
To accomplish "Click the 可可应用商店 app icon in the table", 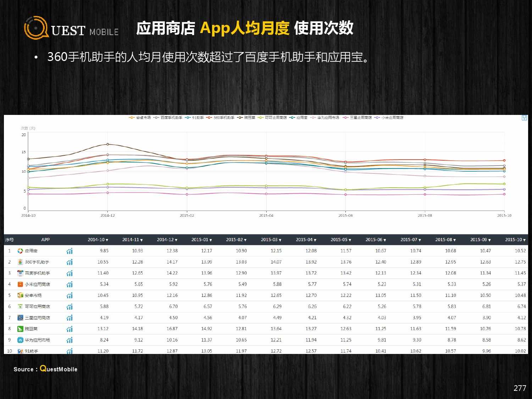I will [20, 306].
